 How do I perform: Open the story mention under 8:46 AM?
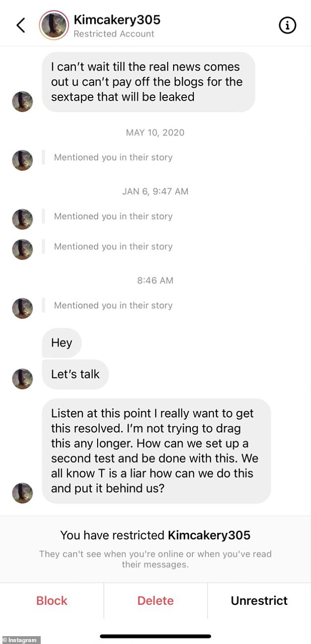tap(113, 306)
